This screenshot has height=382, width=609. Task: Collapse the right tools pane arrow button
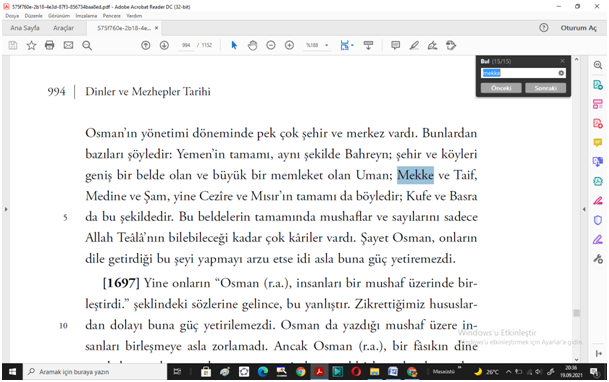[x=599, y=353]
